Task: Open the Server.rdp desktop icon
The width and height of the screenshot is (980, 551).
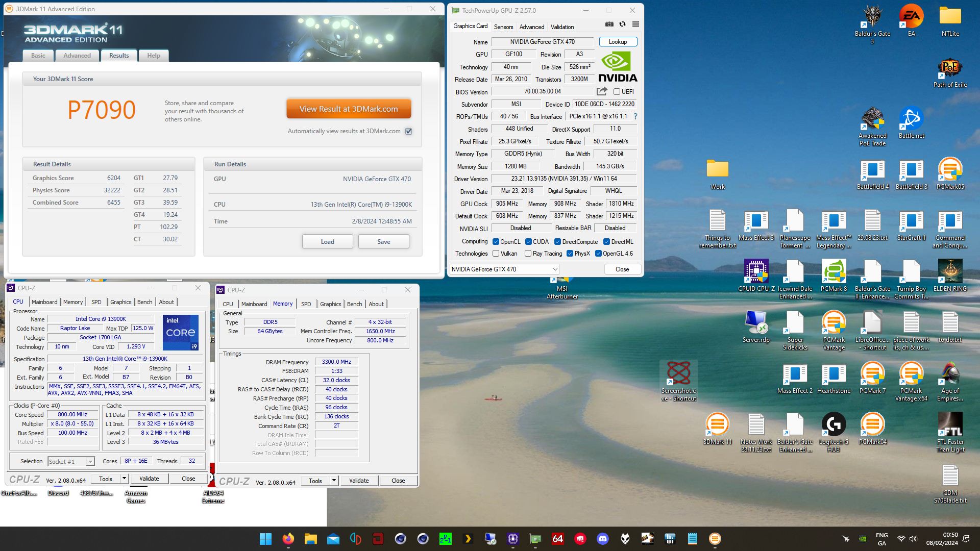Action: point(755,327)
